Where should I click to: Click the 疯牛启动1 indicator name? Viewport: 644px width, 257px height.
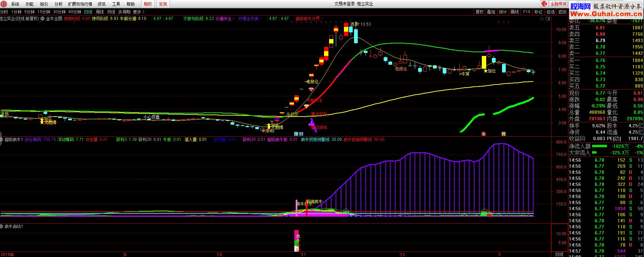point(14,227)
